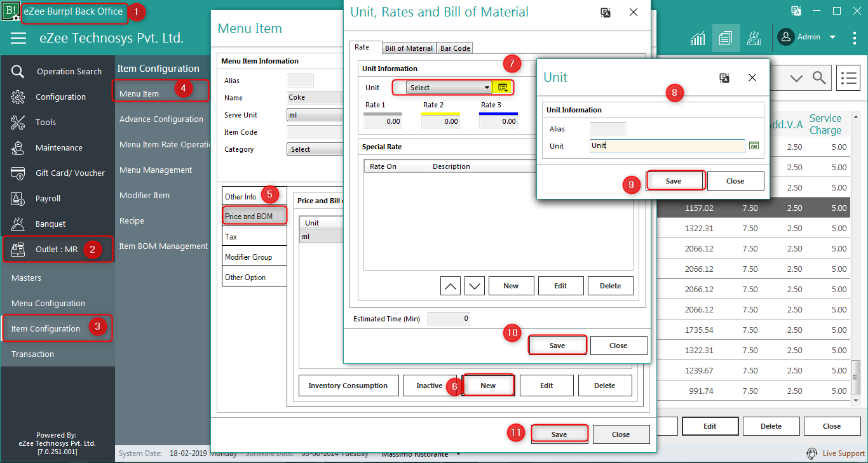868x463 pixels.
Task: Open the reports documents icon in header
Action: click(726, 38)
